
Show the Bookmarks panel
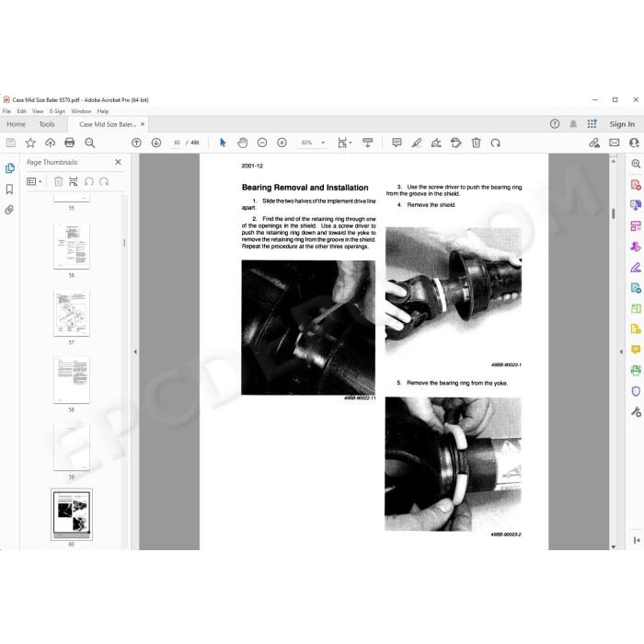coord(9,189)
